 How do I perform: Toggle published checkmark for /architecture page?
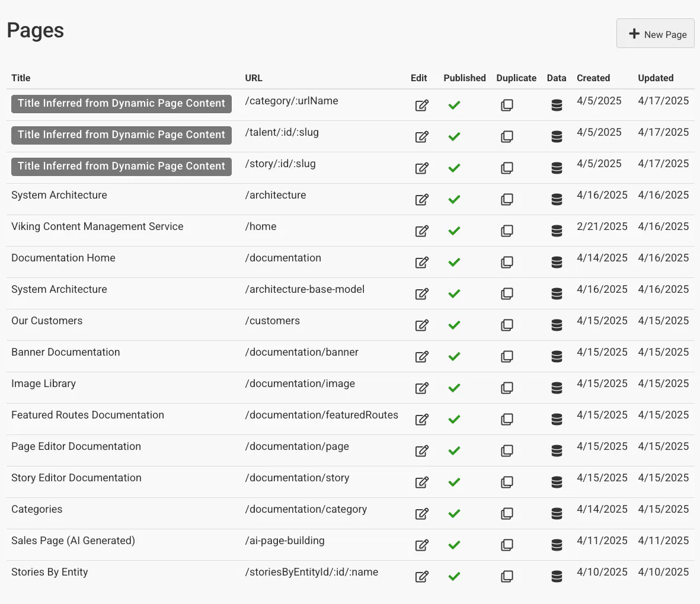tap(454, 199)
